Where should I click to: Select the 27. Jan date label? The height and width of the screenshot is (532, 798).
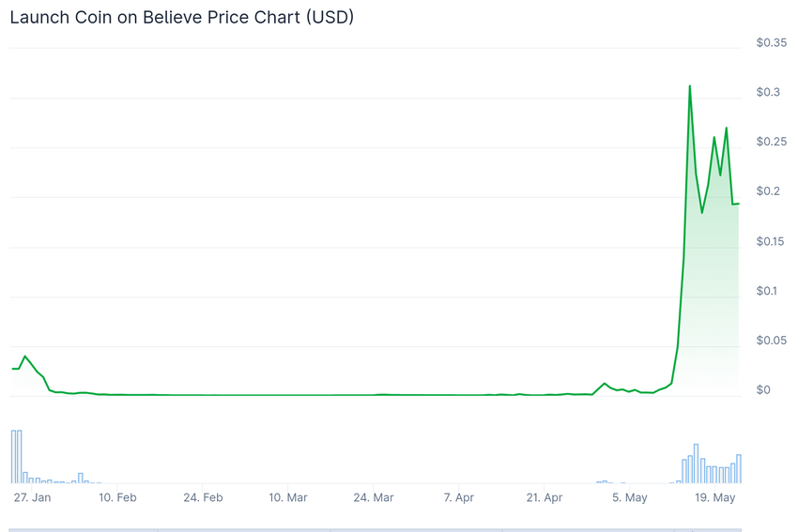(33, 497)
